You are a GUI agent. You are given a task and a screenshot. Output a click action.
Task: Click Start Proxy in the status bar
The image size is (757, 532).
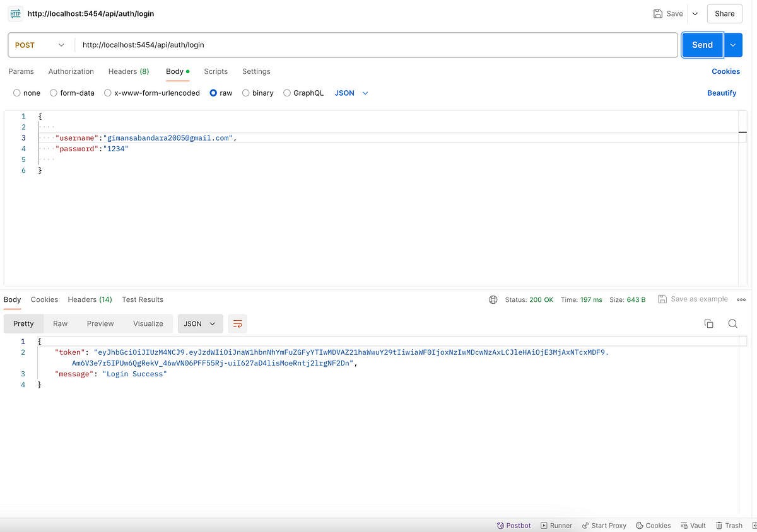(x=604, y=525)
